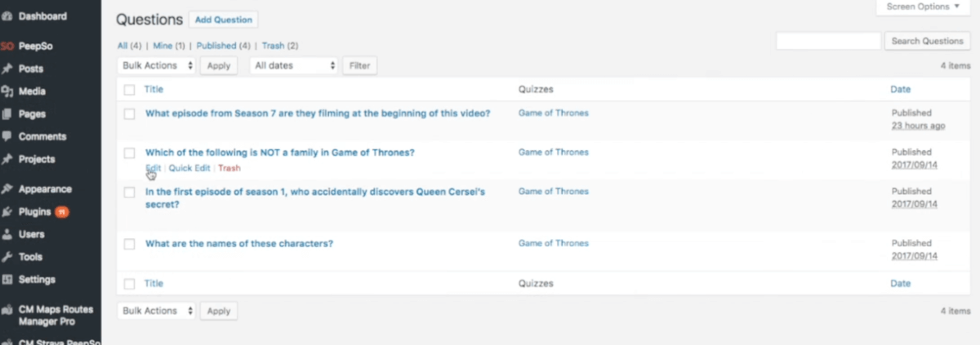The width and height of the screenshot is (980, 345).
Task: Click the Comments bubble icon
Action: coord(7,136)
